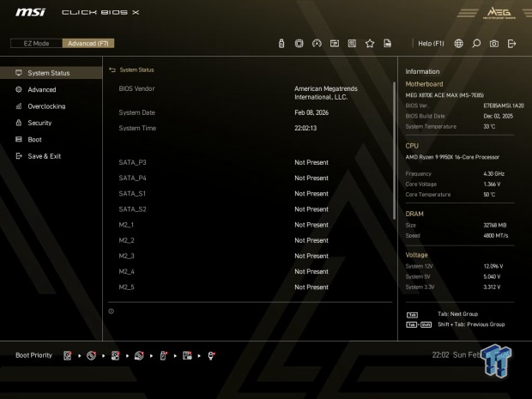This screenshot has height=399, width=532.
Task: Open the Boot menu in sidebar
Action: click(x=51, y=140)
